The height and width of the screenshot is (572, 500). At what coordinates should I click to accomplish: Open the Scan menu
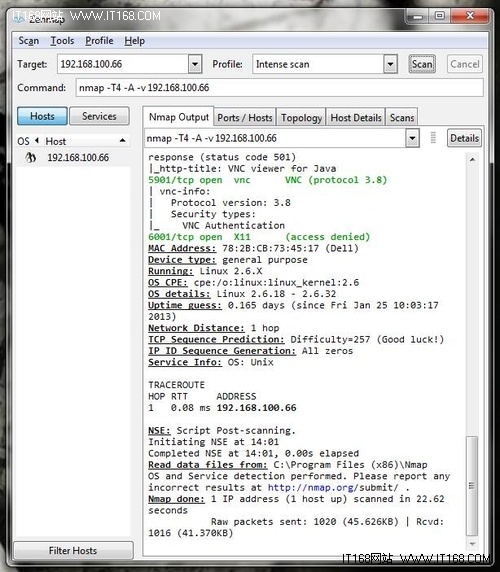pyautogui.click(x=28, y=41)
